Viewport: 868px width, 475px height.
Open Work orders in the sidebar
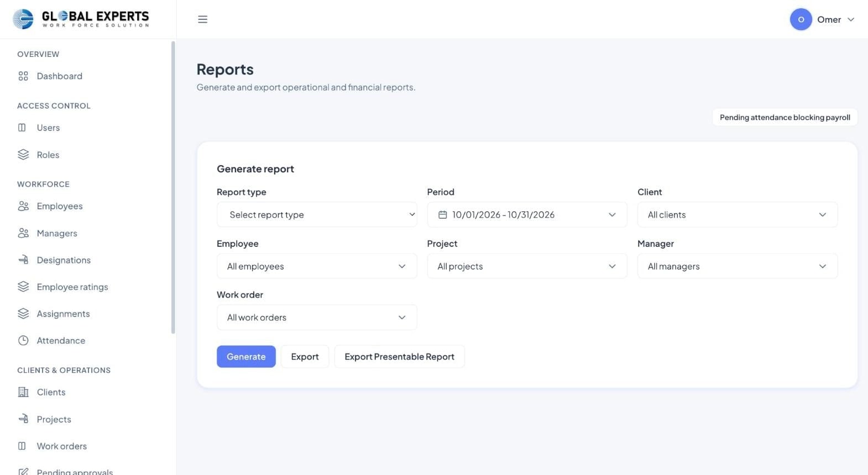61,446
